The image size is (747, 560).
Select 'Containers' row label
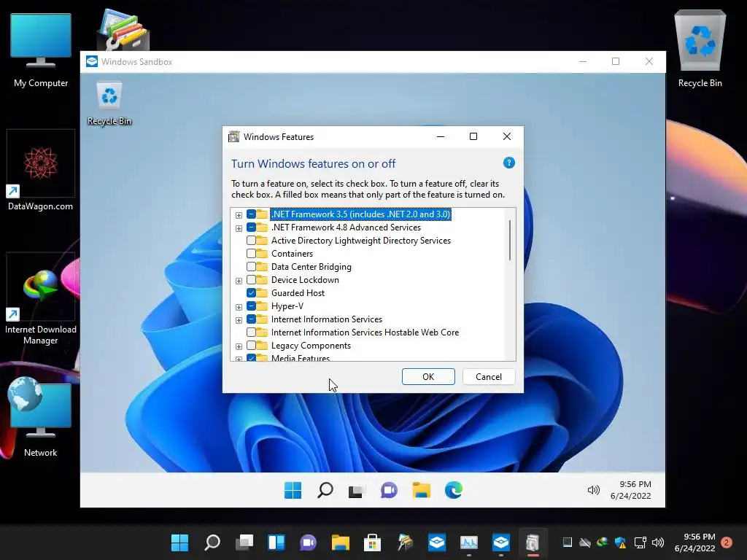pos(292,254)
